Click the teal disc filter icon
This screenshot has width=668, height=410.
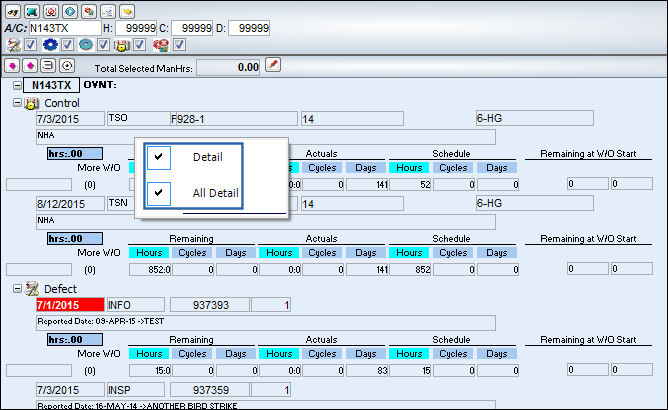(86, 44)
